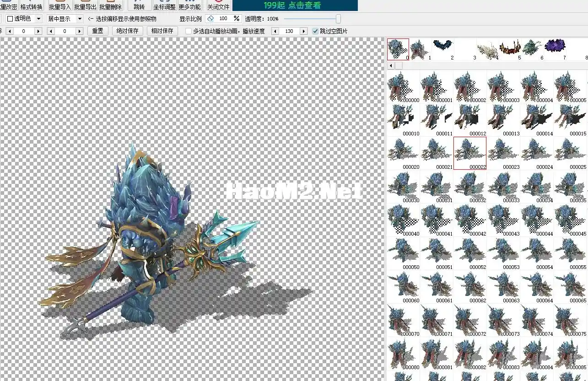The width and height of the screenshot is (588, 381).
Task: Increase 播放速度 130 with right arrow
Action: point(303,31)
